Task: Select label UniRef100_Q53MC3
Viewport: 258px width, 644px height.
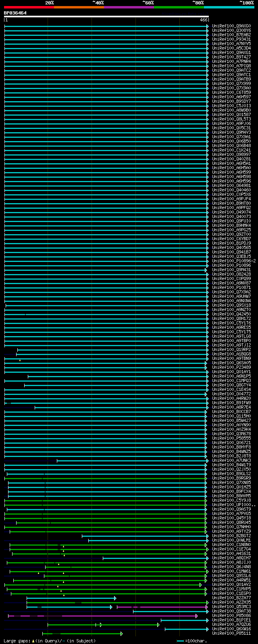Action: click(231, 607)
